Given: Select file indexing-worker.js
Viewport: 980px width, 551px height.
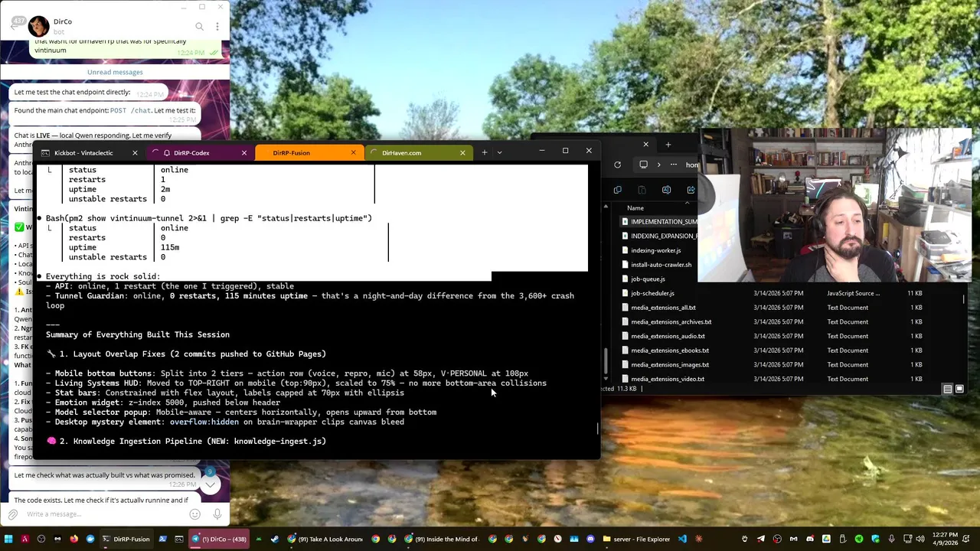Looking at the screenshot, I should click(x=655, y=250).
